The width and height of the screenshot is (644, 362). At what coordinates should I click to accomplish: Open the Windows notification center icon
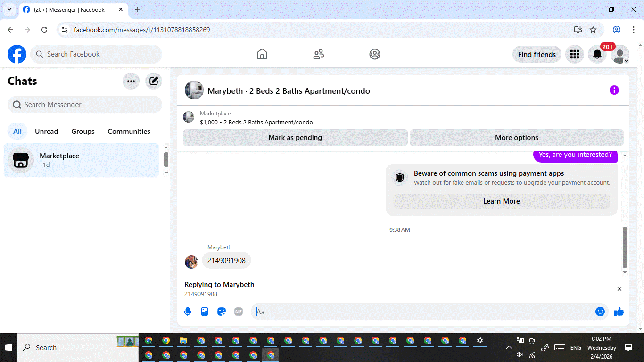tap(628, 347)
